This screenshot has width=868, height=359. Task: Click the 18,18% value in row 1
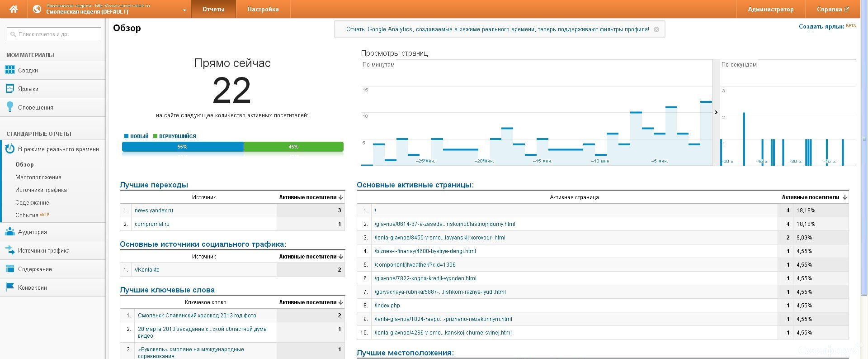coord(806,211)
